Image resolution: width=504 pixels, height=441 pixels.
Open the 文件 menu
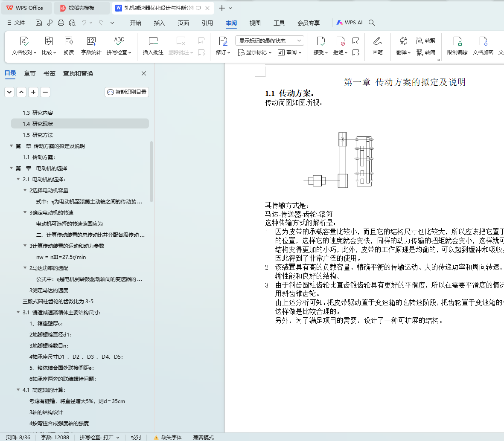click(16, 23)
